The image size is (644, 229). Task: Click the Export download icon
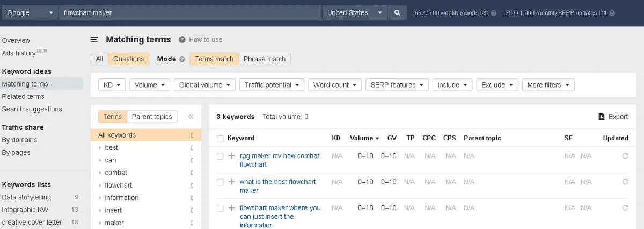click(602, 117)
